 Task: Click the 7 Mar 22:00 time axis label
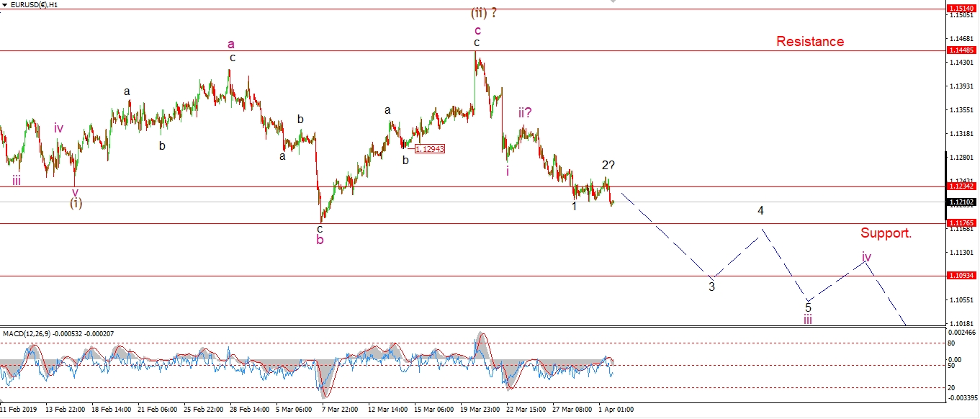340,409
